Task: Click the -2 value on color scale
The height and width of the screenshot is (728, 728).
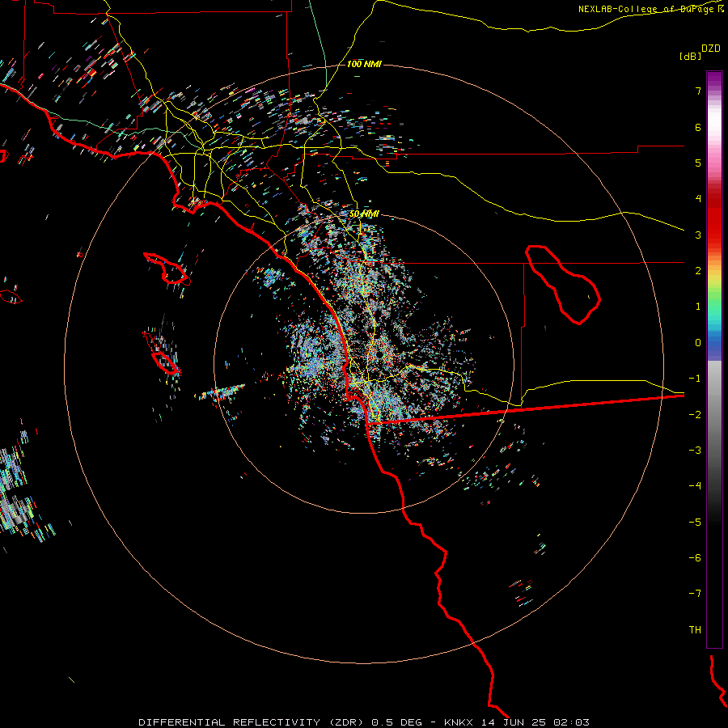Action: pos(695,415)
